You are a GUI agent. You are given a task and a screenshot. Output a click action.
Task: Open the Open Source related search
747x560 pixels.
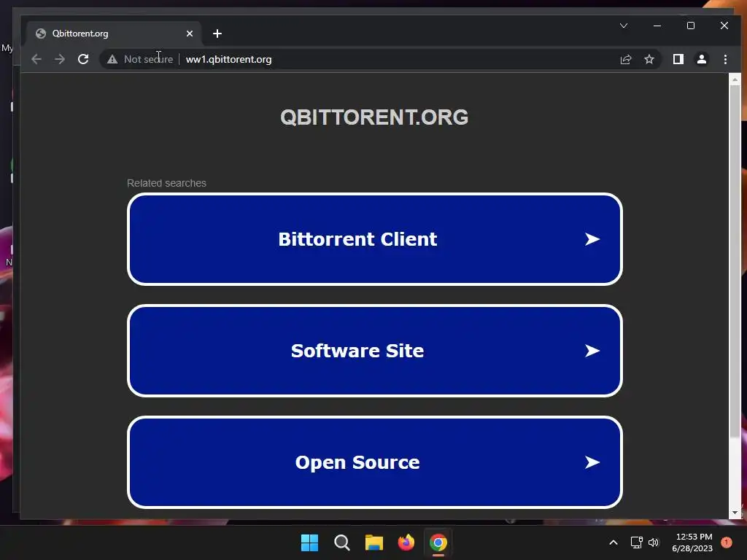[x=375, y=462]
